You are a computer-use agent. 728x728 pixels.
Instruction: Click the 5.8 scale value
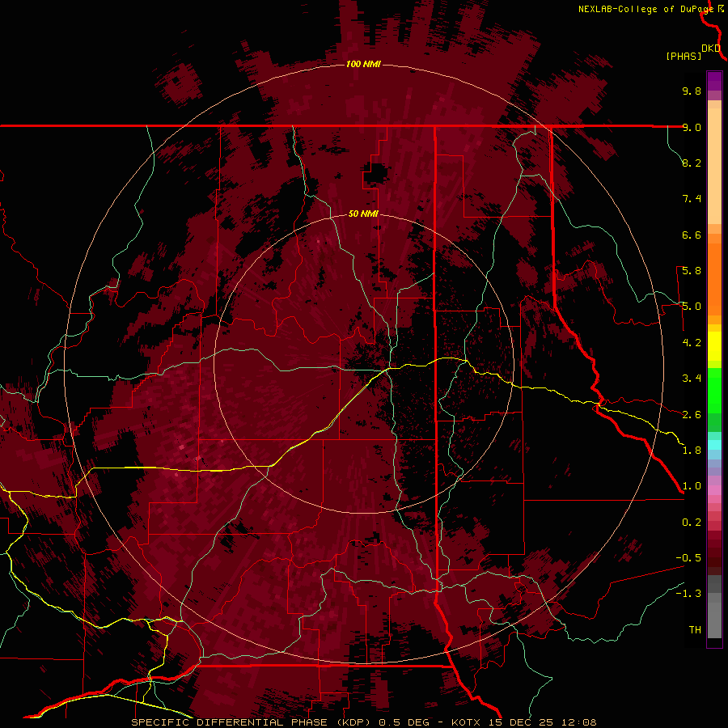click(x=692, y=271)
